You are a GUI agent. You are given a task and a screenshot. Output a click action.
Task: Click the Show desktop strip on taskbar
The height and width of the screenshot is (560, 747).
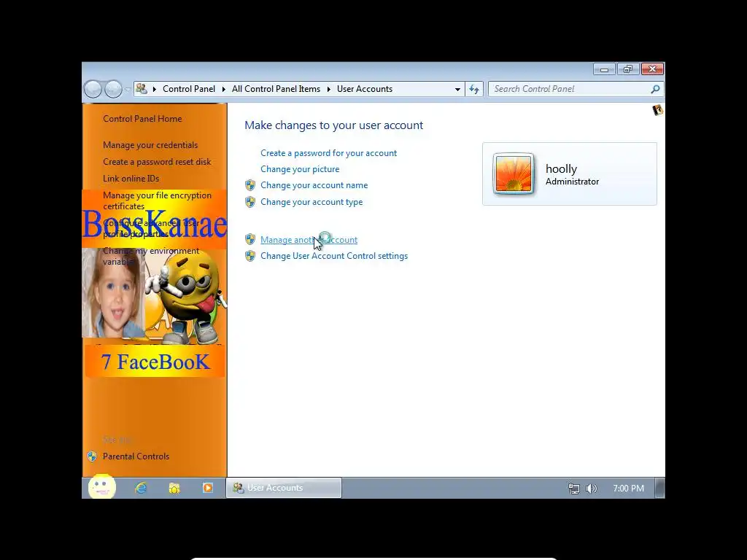[659, 488]
